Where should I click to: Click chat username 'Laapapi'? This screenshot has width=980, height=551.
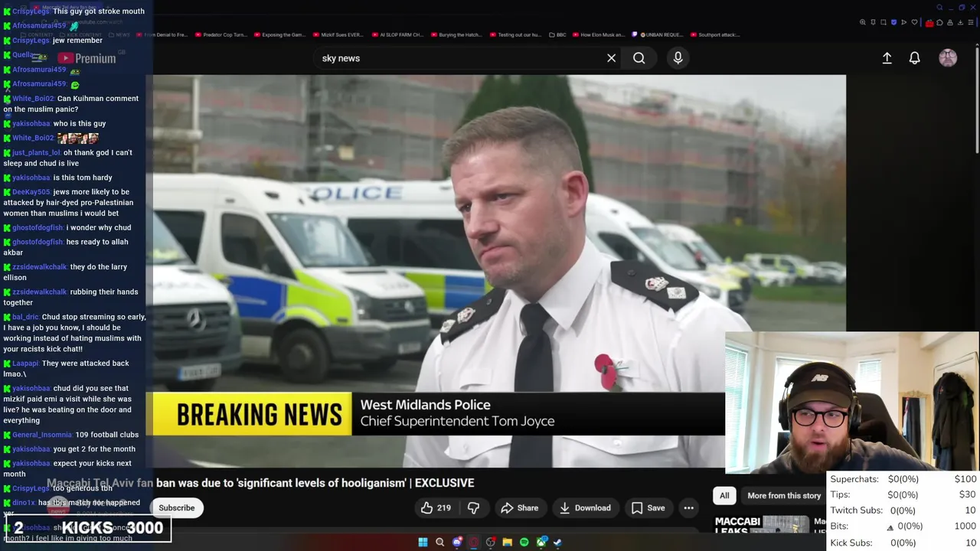[x=26, y=364]
